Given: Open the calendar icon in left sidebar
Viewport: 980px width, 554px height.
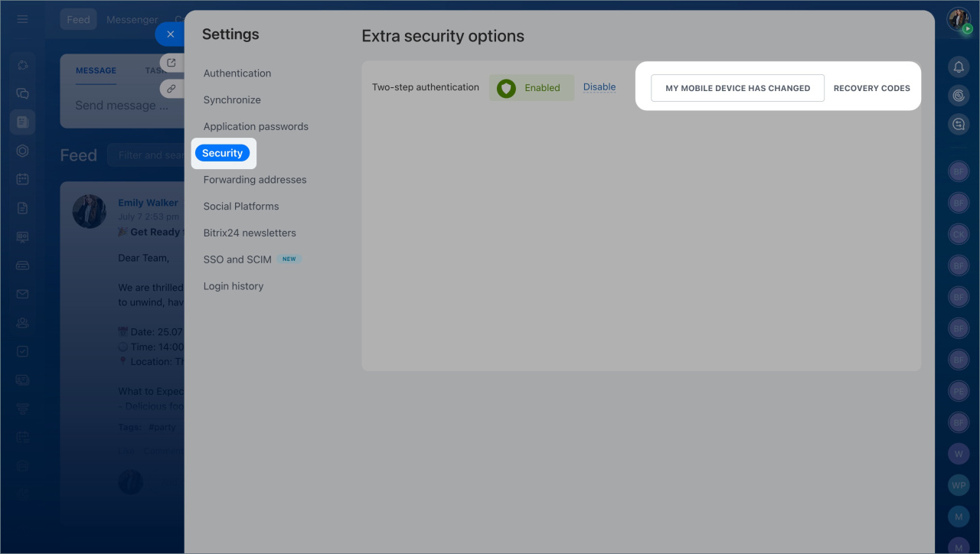Looking at the screenshot, I should 22,179.
